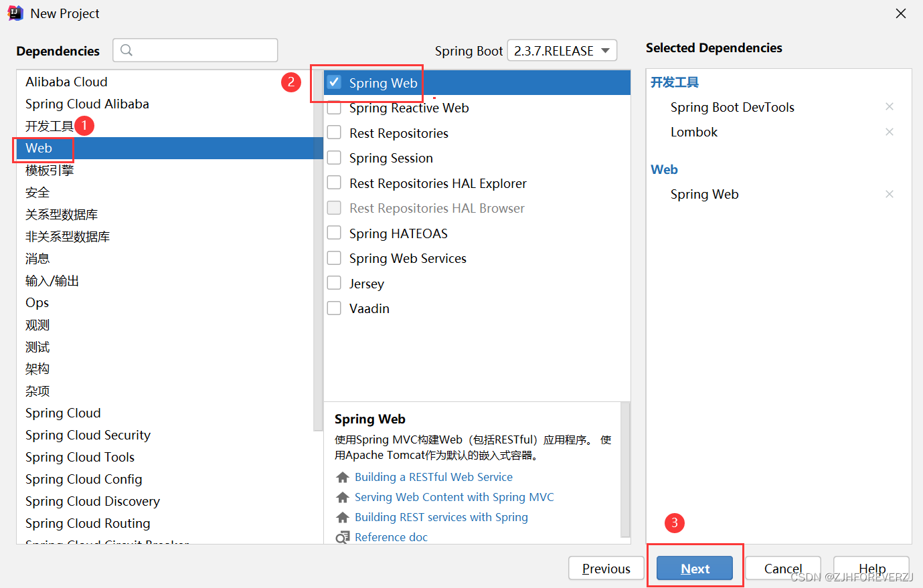Click disabled Rest Repositories HAL Browser checkbox
Screen dimensions: 923x588
334,208
